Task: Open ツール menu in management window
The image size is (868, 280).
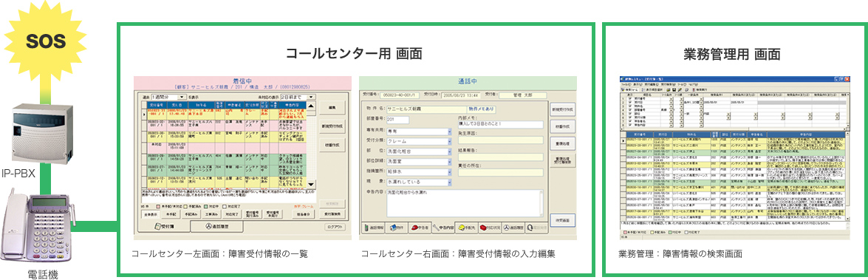Action: (x=681, y=84)
